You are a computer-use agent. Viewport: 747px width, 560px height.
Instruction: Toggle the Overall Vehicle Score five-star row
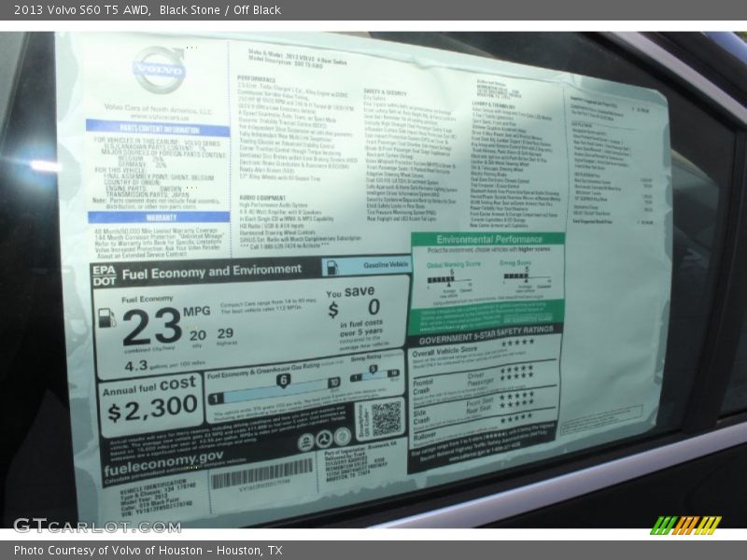(517, 343)
